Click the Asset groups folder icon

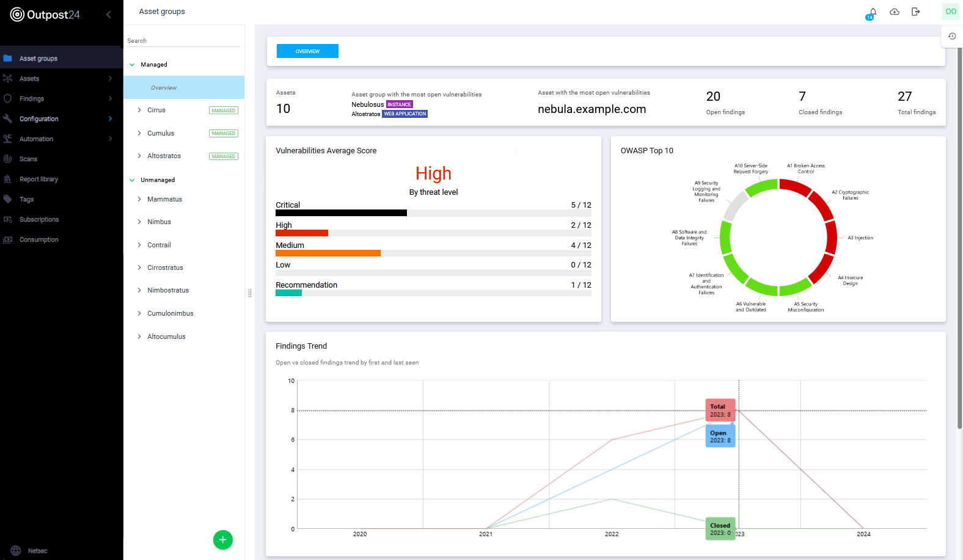[x=7, y=59]
